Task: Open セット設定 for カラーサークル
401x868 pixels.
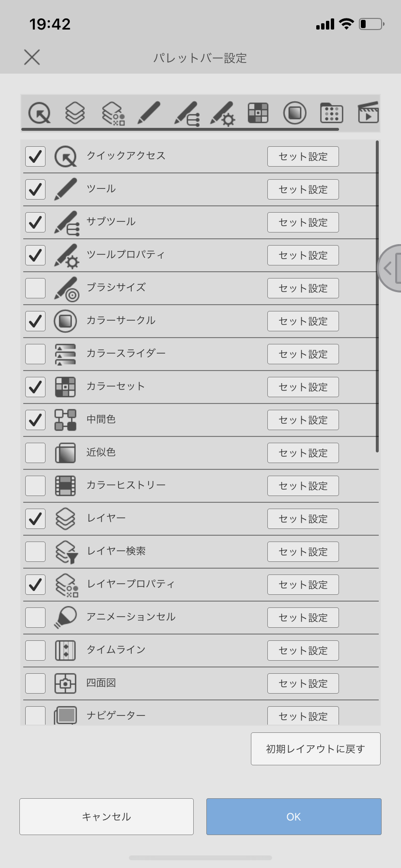Action: [x=303, y=321]
